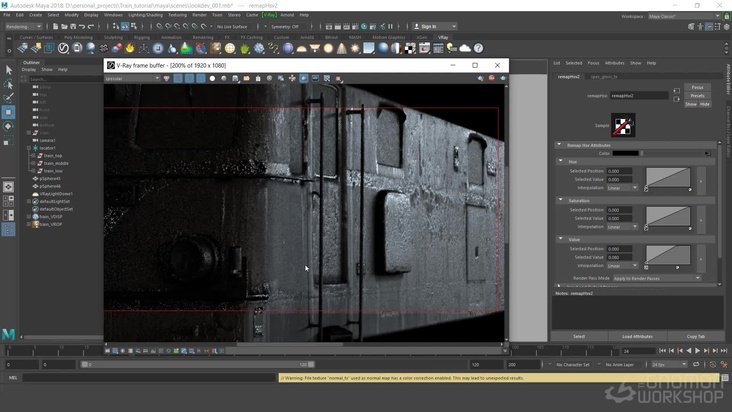Viewport: 732px width, 412px height.
Task: Open the Hue Interpolation dropdown
Action: coord(622,187)
